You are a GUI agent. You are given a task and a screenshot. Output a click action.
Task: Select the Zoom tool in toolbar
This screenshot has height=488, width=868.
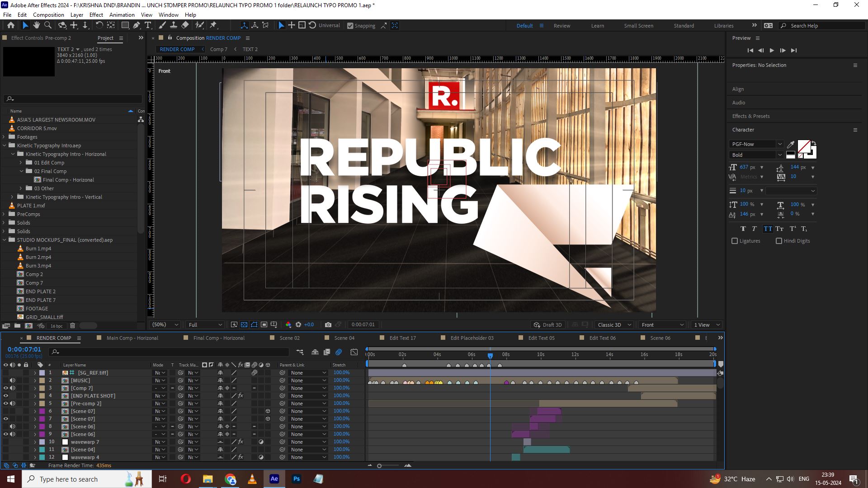(x=47, y=25)
